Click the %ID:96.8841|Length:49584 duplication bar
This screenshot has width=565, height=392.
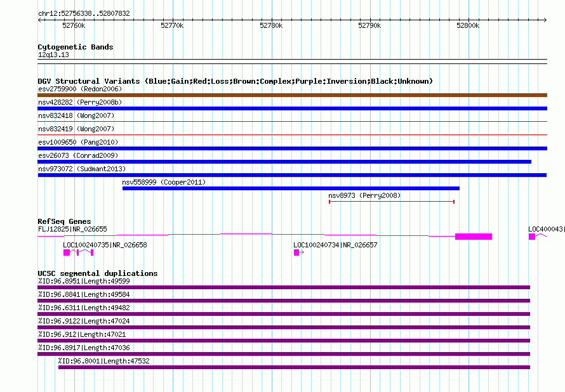tap(284, 301)
